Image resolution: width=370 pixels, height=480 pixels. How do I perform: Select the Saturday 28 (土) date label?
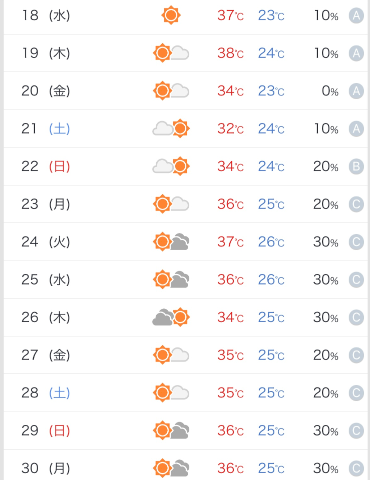click(46, 393)
